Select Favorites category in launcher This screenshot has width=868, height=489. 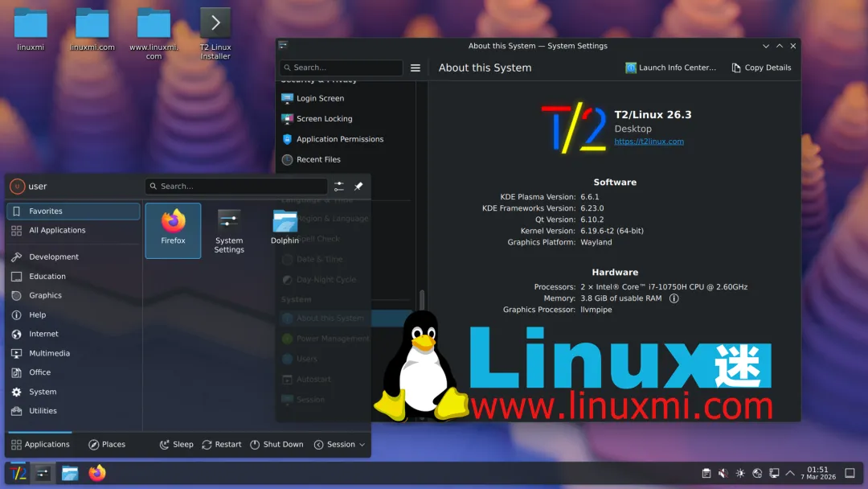click(73, 211)
